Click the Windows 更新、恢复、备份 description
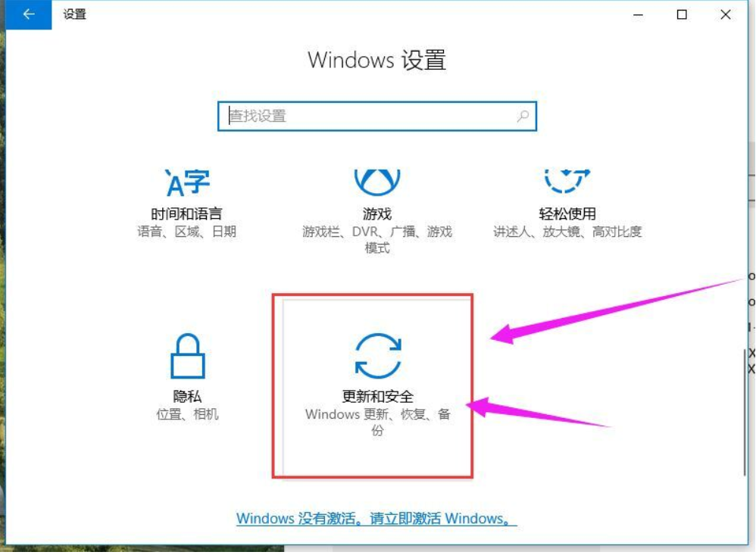The image size is (756, 555). point(377,422)
